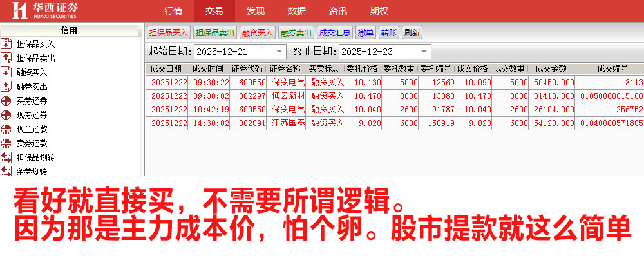Open the start date dropdown arrow
Image resolution: width=644 pixels, height=260 pixels.
pyautogui.click(x=279, y=52)
